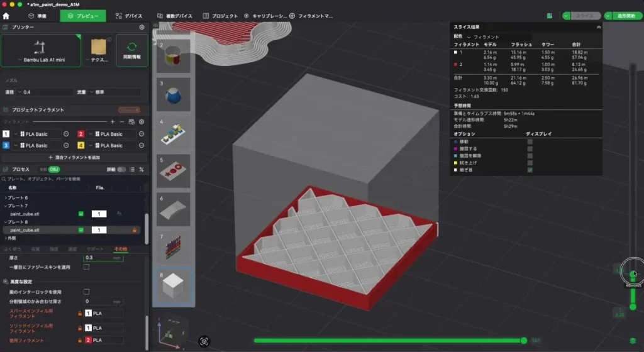Remove a filament with minus icon
Viewport: 644px width, 352px height.
click(122, 122)
